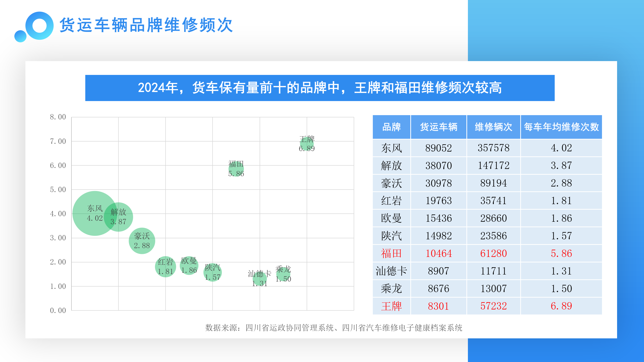The height and width of the screenshot is (362, 644).
Task: Click the red table cell 57232
Action: click(494, 306)
